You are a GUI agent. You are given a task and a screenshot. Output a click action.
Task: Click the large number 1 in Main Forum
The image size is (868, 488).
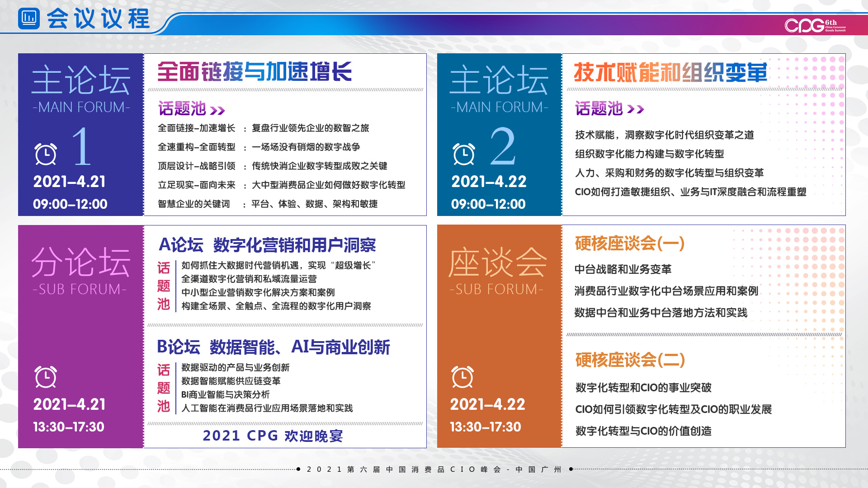tap(82, 146)
